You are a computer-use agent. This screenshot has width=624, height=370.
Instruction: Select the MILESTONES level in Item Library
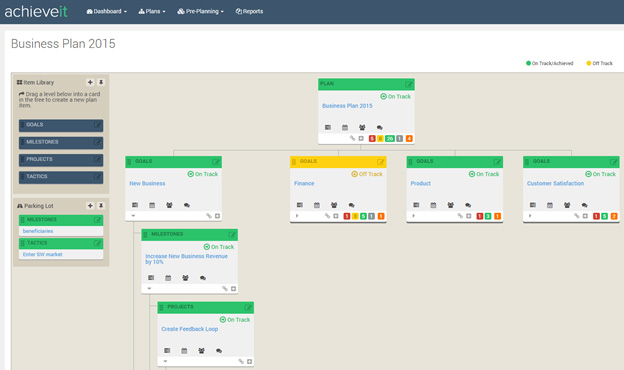tap(61, 142)
